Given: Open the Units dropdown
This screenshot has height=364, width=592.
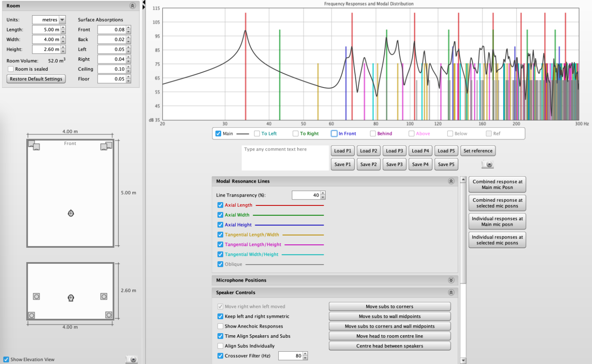Looking at the screenshot, I should tap(62, 20).
